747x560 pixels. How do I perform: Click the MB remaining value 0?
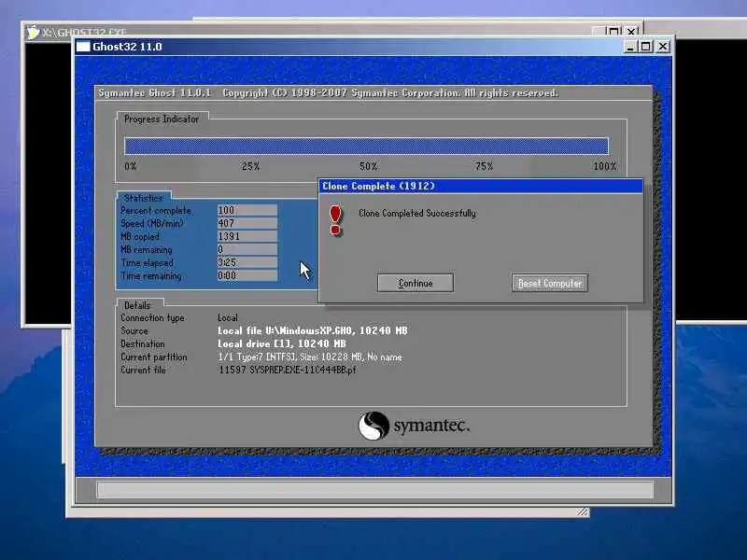click(247, 249)
